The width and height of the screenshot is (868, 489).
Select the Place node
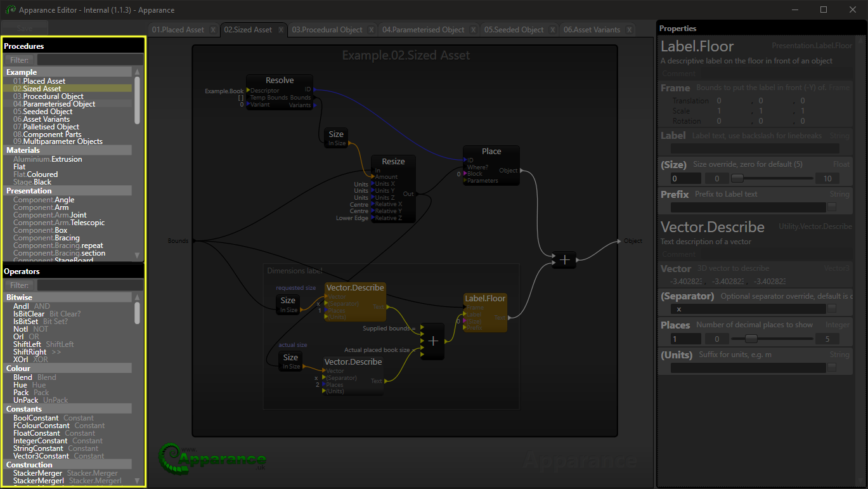491,152
